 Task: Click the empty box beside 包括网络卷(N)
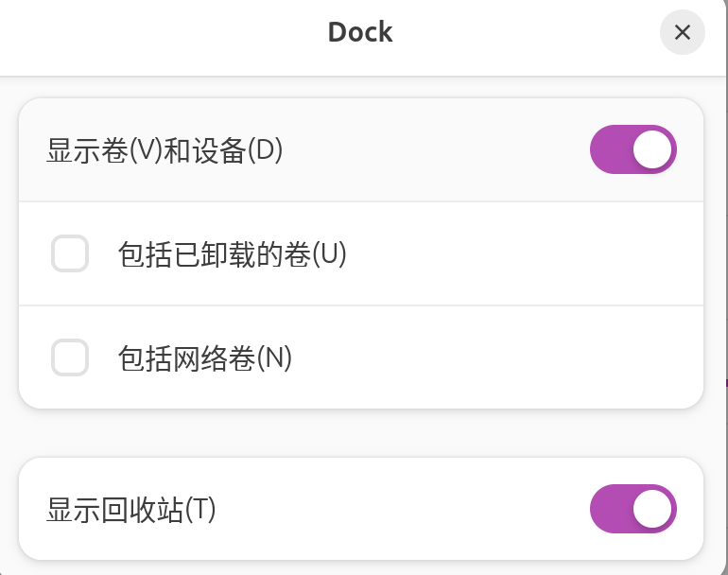[x=70, y=357]
